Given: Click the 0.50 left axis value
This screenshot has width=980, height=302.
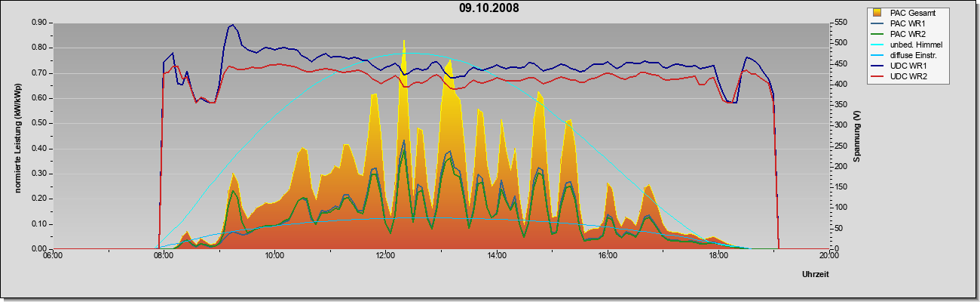Looking at the screenshot, I should click(38, 123).
